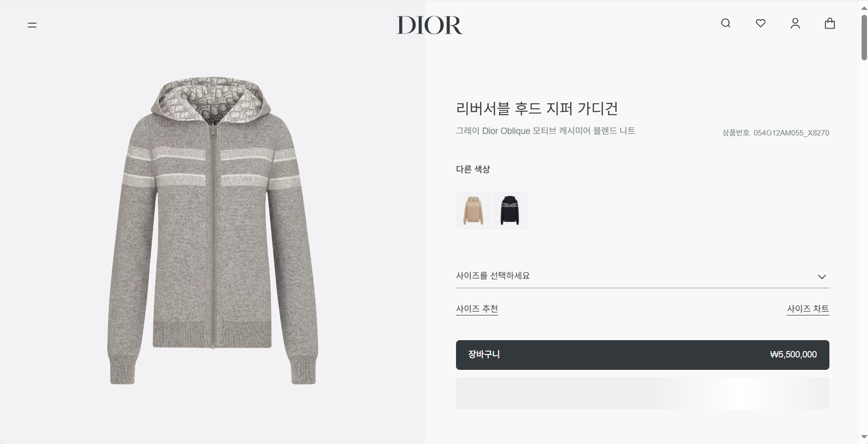868x444 pixels.
Task: Go to homepage via DIOR logo
Action: point(429,25)
